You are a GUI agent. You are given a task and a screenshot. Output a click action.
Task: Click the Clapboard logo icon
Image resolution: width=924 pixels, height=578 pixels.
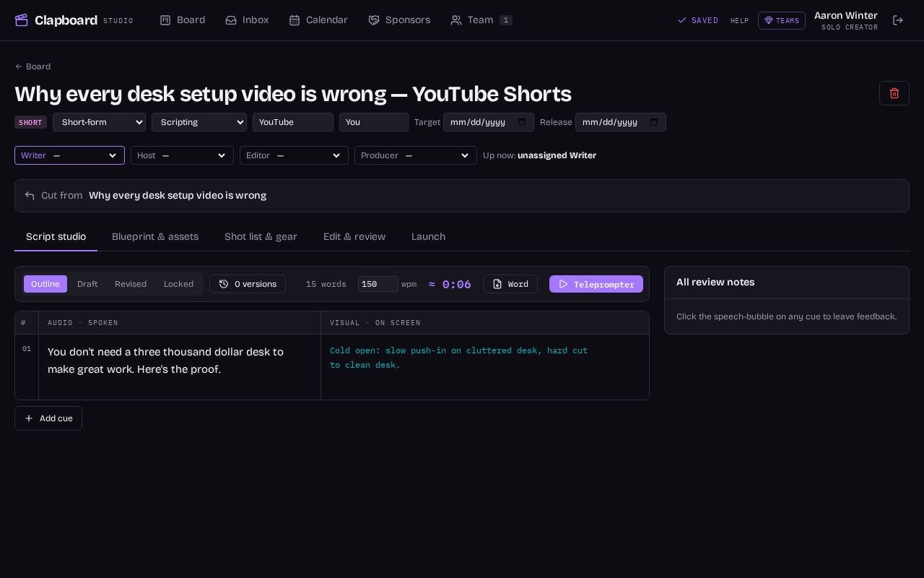22,20
